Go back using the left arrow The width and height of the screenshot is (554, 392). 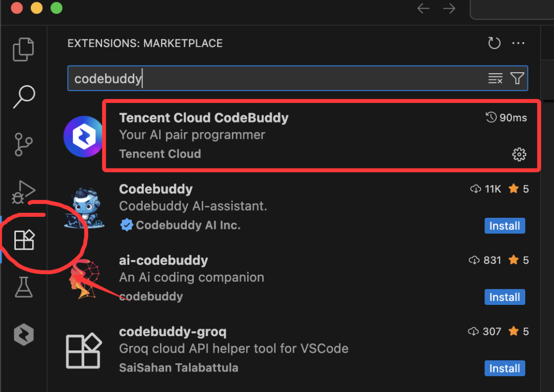[423, 9]
